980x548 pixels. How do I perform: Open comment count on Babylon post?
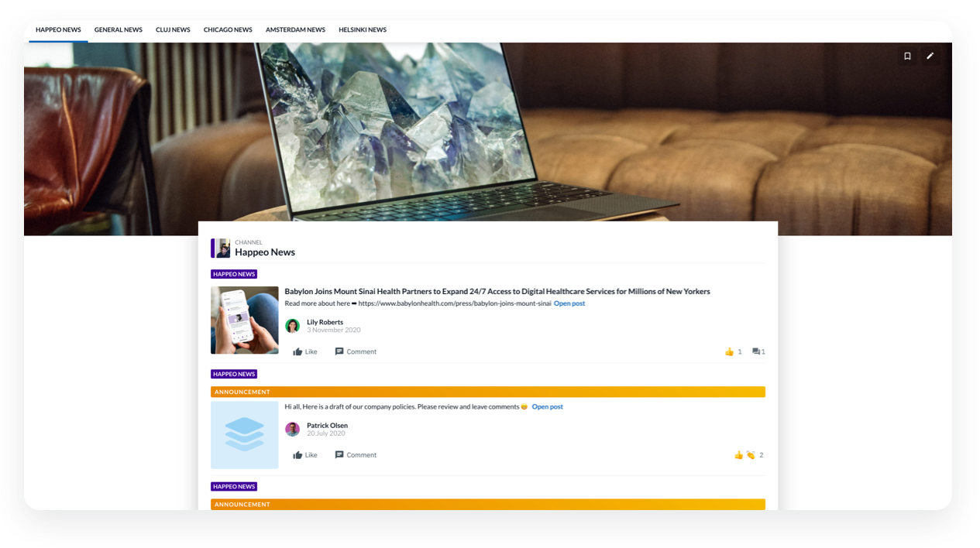click(758, 351)
